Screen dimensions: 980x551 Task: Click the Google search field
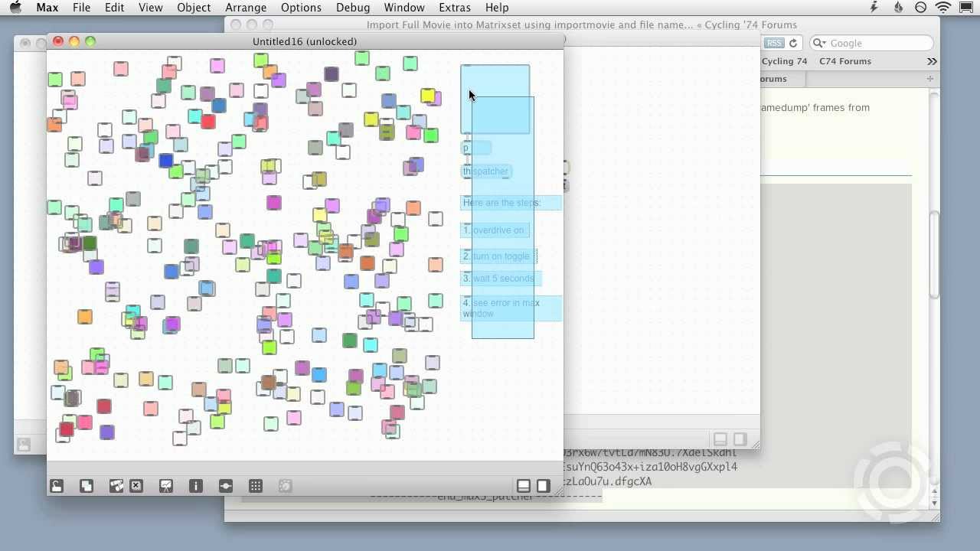click(x=871, y=43)
